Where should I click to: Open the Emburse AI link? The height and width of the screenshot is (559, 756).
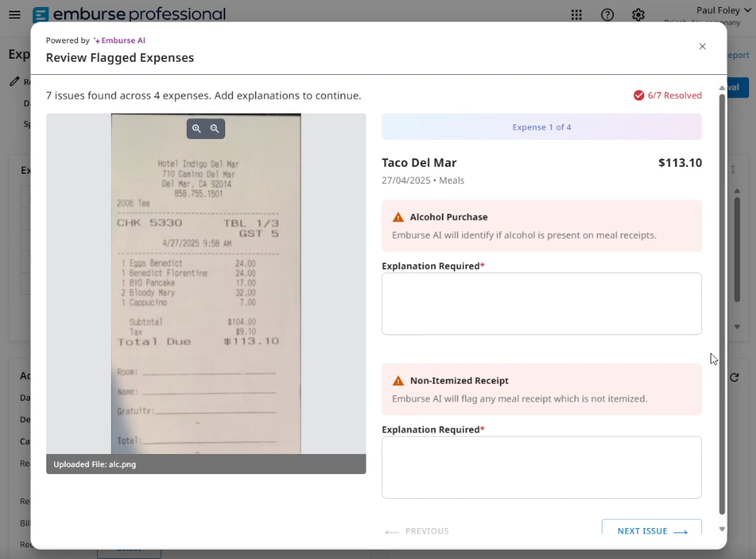coord(120,40)
